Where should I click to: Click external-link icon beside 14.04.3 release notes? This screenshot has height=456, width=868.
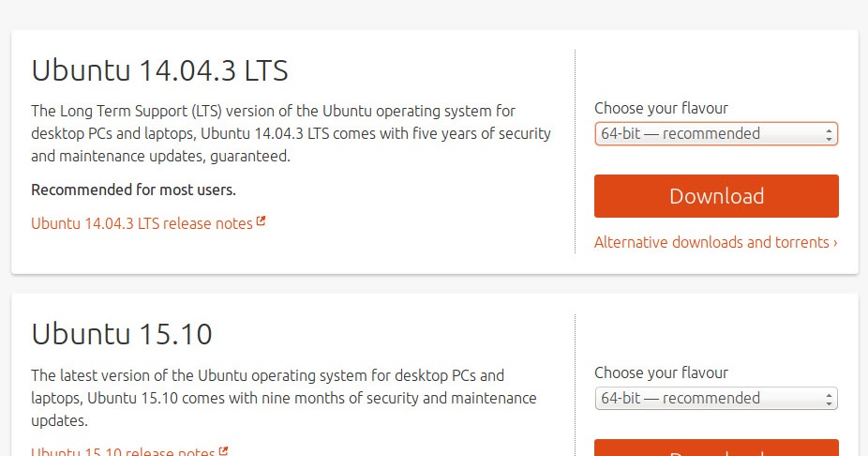tap(262, 222)
